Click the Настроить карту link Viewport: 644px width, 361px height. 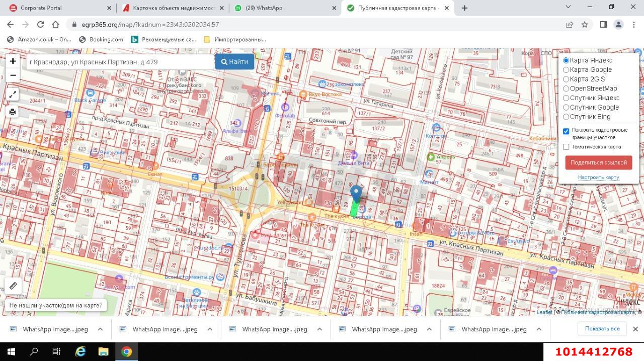tap(598, 177)
